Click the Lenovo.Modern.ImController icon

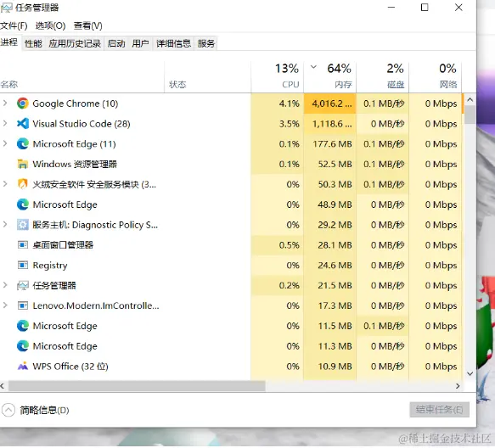click(x=22, y=305)
